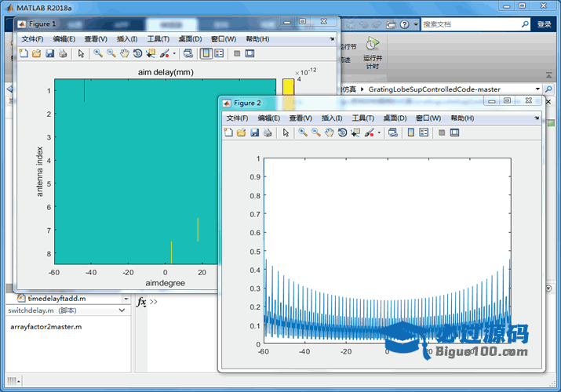Toggle Insert Legend in Figure 2 toolbar
Screen dimensions: 561x392
pyautogui.click(x=424, y=132)
